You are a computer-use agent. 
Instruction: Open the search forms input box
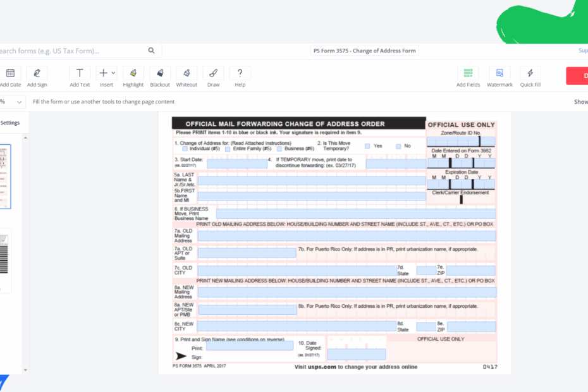pyautogui.click(x=63, y=49)
